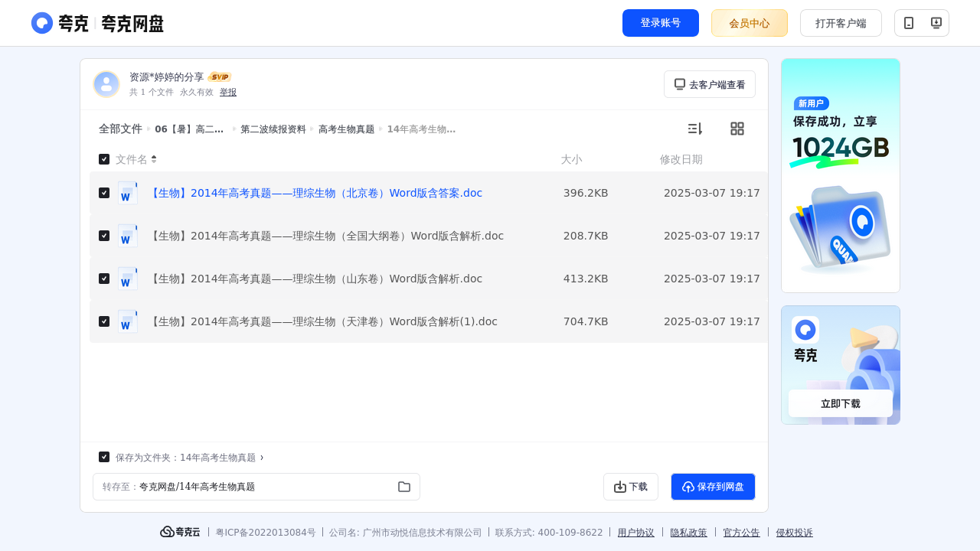Click the 立即下载 button in ad
Screen dimensions: 980x551
pyautogui.click(x=841, y=403)
